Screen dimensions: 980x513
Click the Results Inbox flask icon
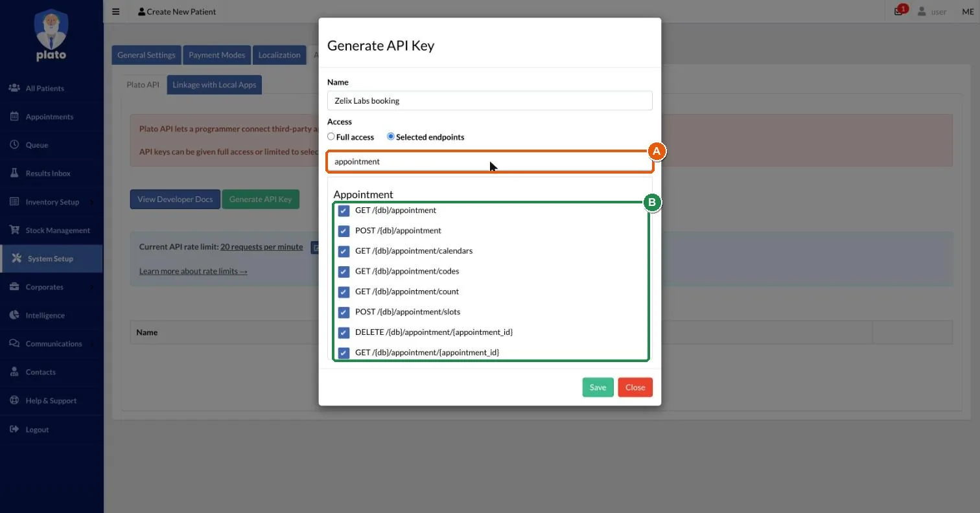click(14, 173)
